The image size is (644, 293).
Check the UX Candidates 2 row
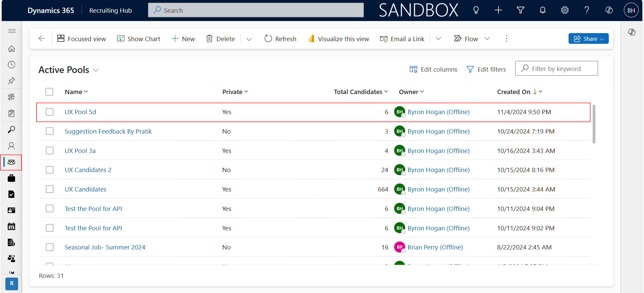click(50, 170)
